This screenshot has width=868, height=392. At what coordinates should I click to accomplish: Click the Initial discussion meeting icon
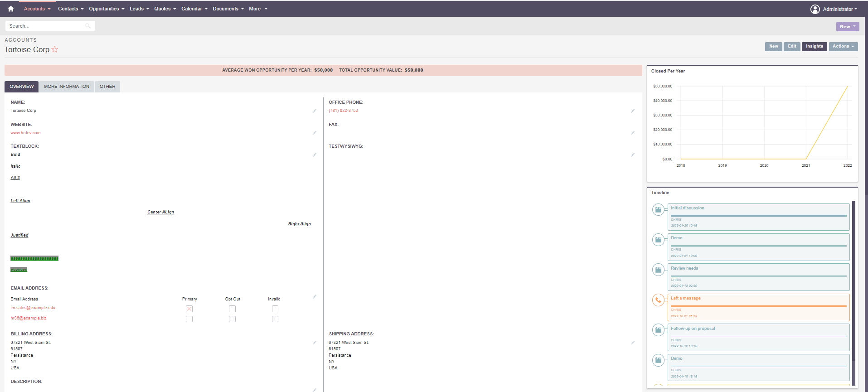658,209
